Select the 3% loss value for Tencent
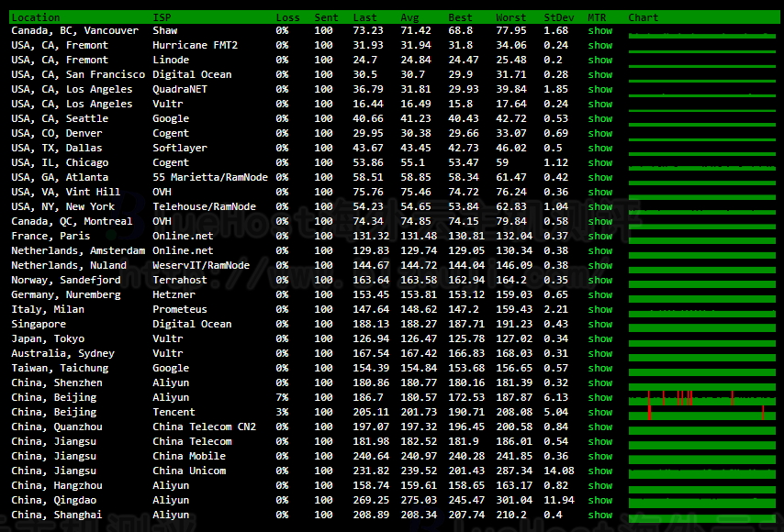Viewport: 784px width, 532px height. [x=282, y=412]
